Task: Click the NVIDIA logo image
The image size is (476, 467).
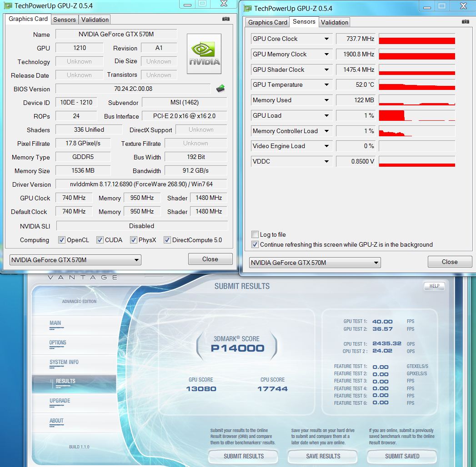Action: point(204,54)
